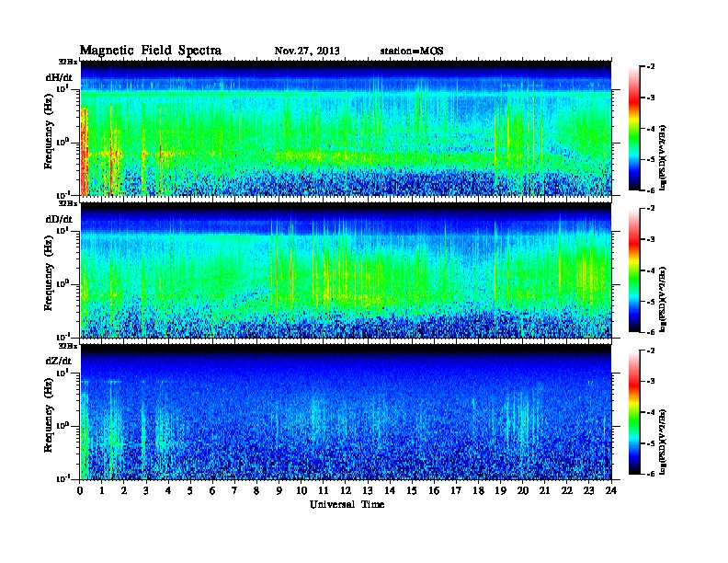The width and height of the screenshot is (728, 563).
Task: Click inside the dH/dt spectrogram panel
Action: click(x=346, y=128)
